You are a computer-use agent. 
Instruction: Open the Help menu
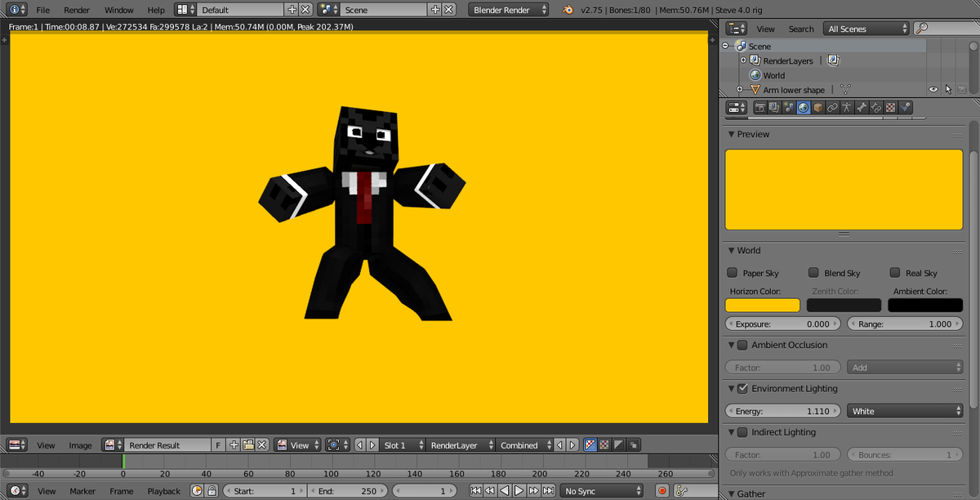(156, 10)
